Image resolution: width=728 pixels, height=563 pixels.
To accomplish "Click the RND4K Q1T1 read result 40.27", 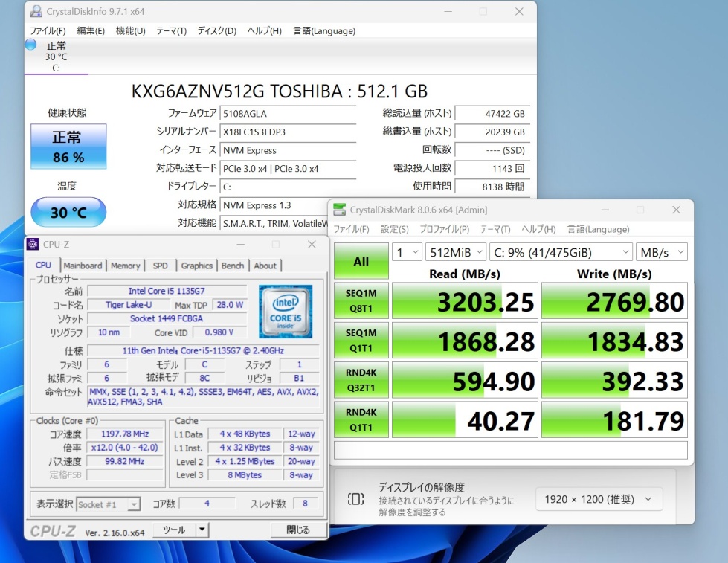I will [x=465, y=420].
